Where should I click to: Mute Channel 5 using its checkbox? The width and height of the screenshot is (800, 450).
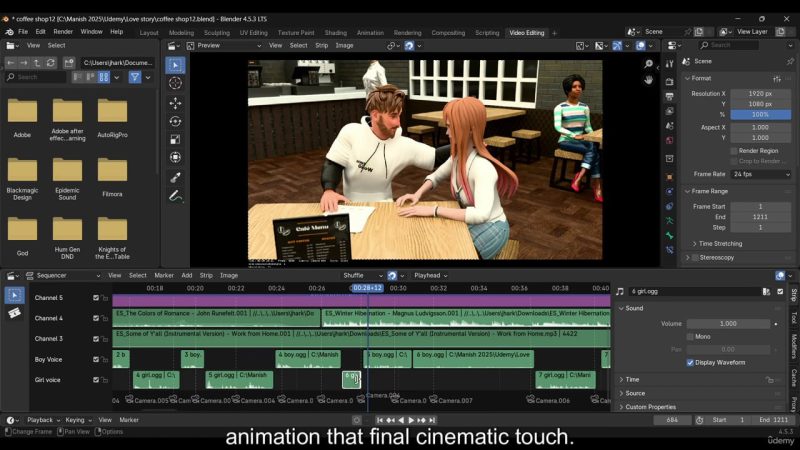coord(97,298)
